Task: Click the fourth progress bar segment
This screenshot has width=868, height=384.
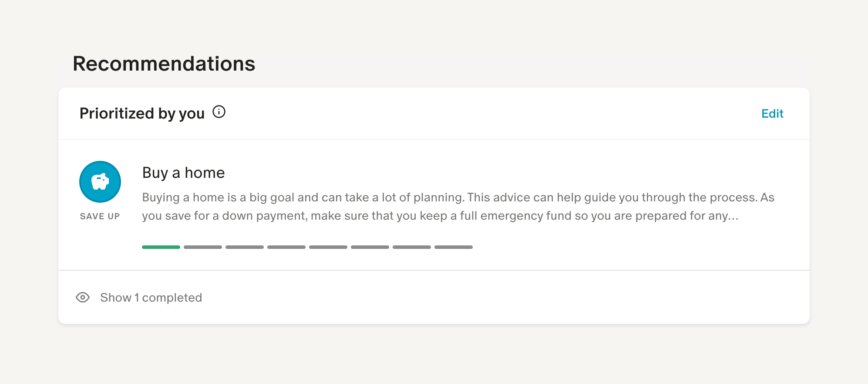Action: pos(286,247)
